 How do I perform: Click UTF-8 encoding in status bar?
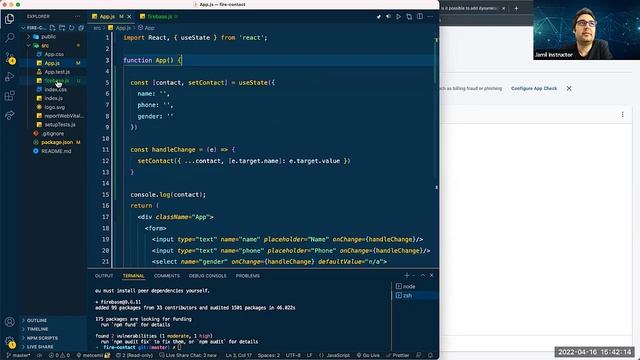(x=293, y=355)
